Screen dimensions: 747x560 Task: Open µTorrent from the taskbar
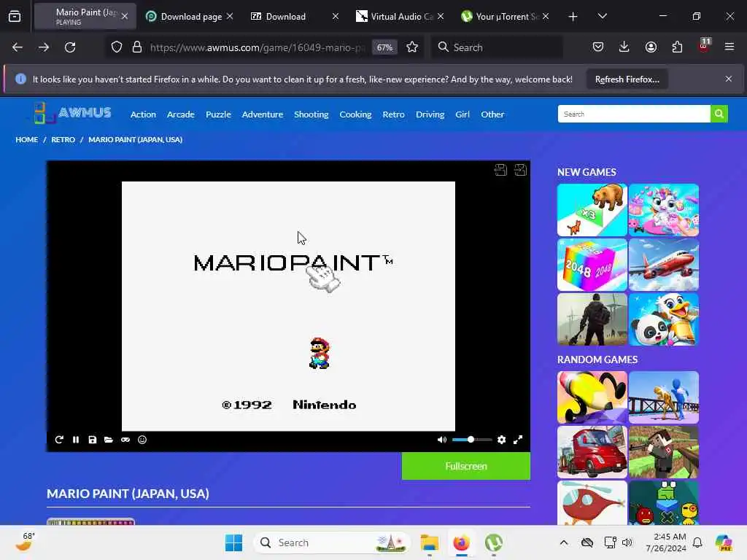[x=494, y=542]
